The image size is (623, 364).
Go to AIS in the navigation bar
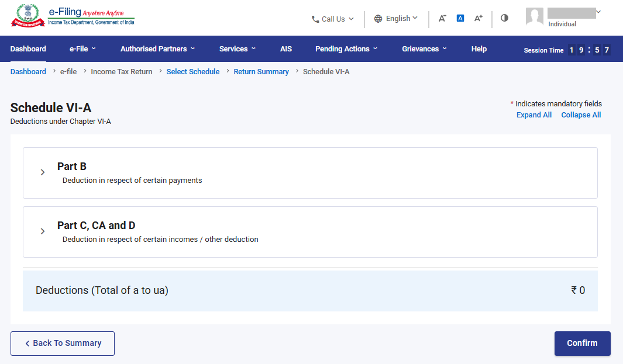(286, 49)
